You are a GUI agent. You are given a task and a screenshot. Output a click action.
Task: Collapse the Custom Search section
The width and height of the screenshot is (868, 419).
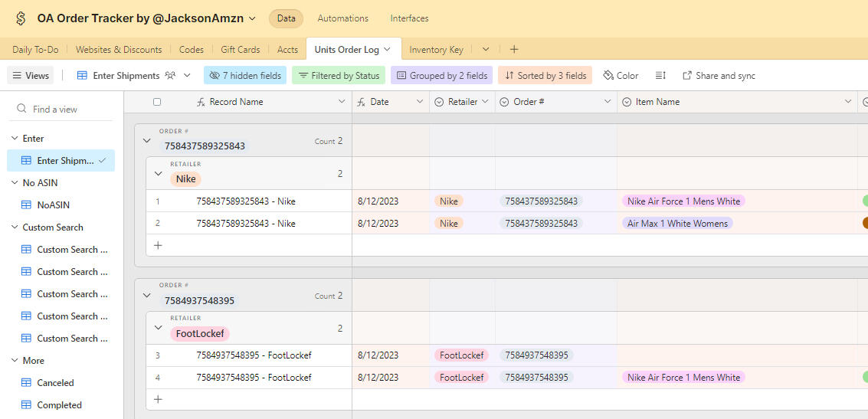point(15,228)
